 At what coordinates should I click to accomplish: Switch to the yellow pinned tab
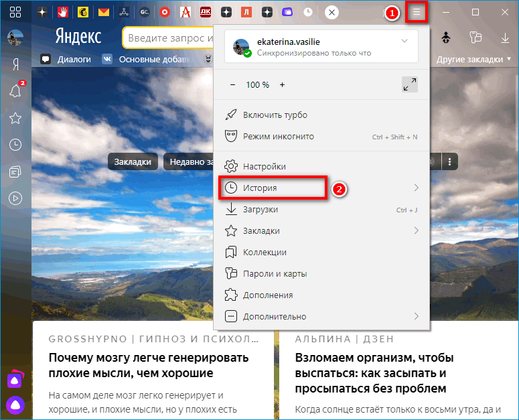83,12
